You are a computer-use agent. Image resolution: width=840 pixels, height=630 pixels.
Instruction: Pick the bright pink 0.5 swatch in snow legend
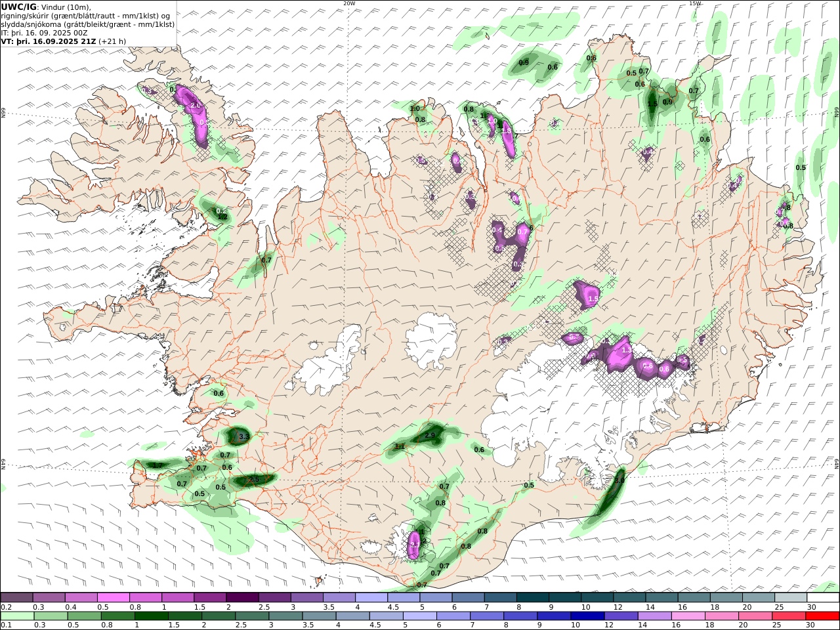(113, 598)
